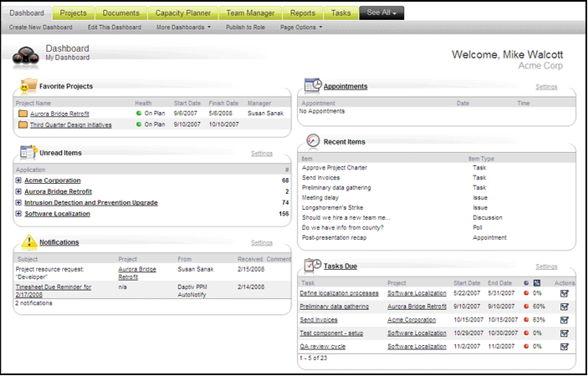Click the Tasks Due clipboard icon
Screen dimensions: 588x376
point(313,265)
